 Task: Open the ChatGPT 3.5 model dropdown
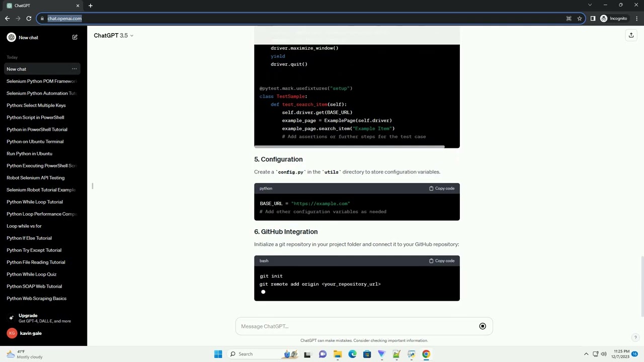point(114,35)
